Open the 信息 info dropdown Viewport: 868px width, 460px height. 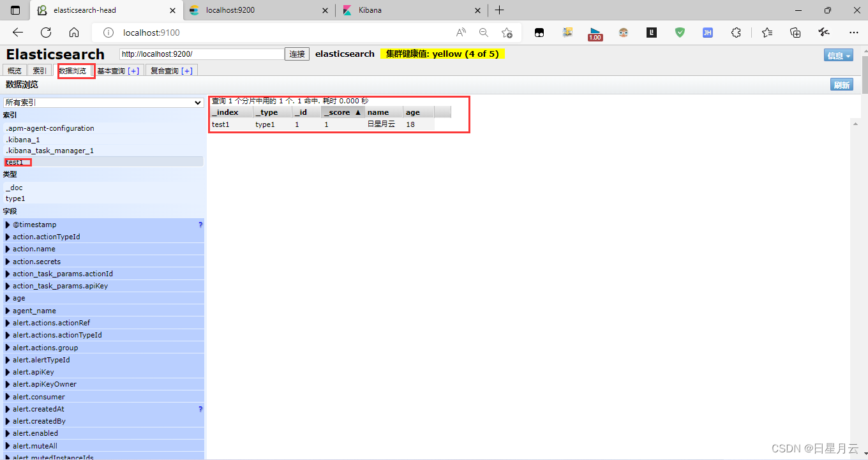pyautogui.click(x=839, y=56)
